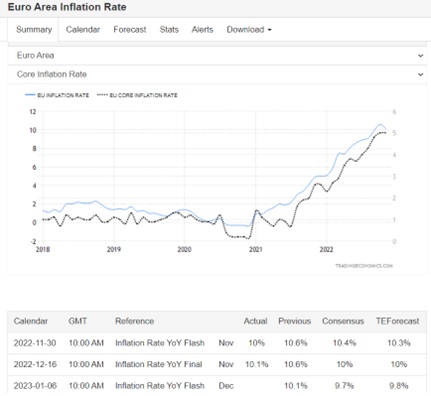Viewport: 431px width, 396px height.
Task: Open the Stats tab
Action: (x=169, y=30)
